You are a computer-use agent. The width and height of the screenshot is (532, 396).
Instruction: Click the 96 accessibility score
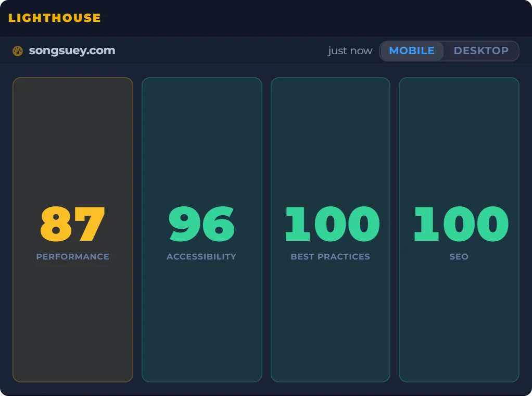click(201, 224)
